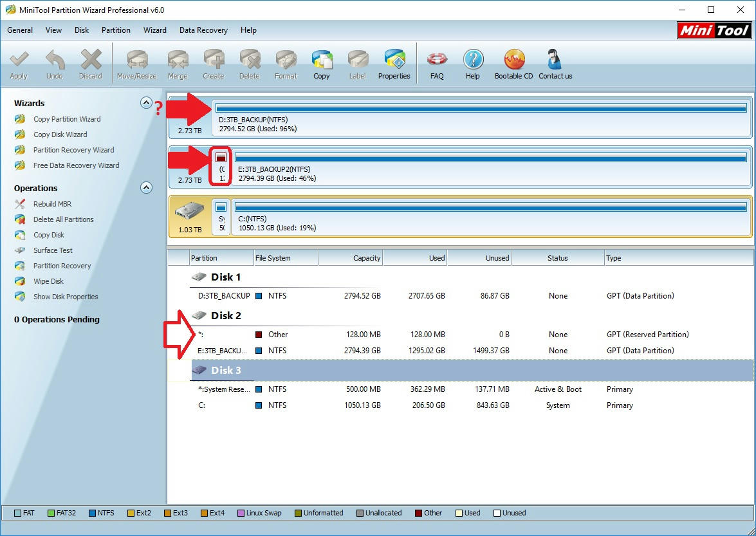Click the MiniTool logo in the corner
The image size is (756, 536).
(x=714, y=30)
